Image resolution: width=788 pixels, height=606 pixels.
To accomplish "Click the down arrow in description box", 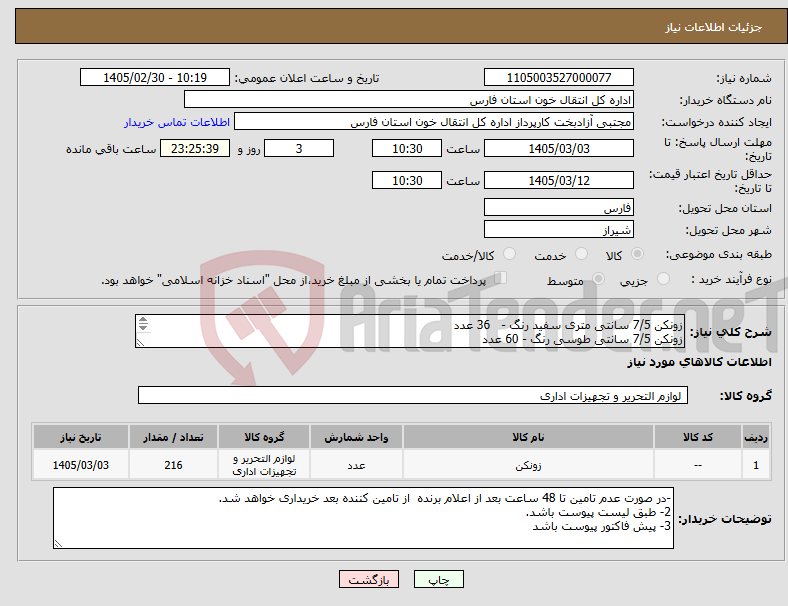I will point(143,327).
